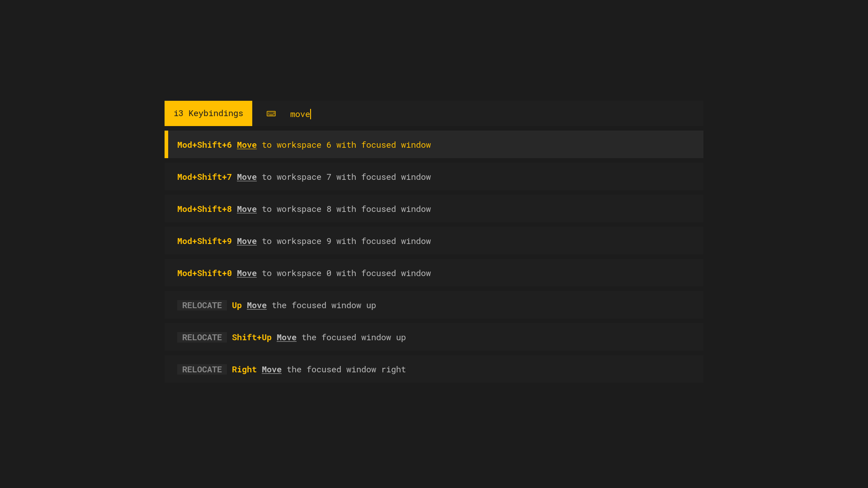The height and width of the screenshot is (488, 868).
Task: Select the RELOCATE badge in the Up row
Action: point(202,305)
